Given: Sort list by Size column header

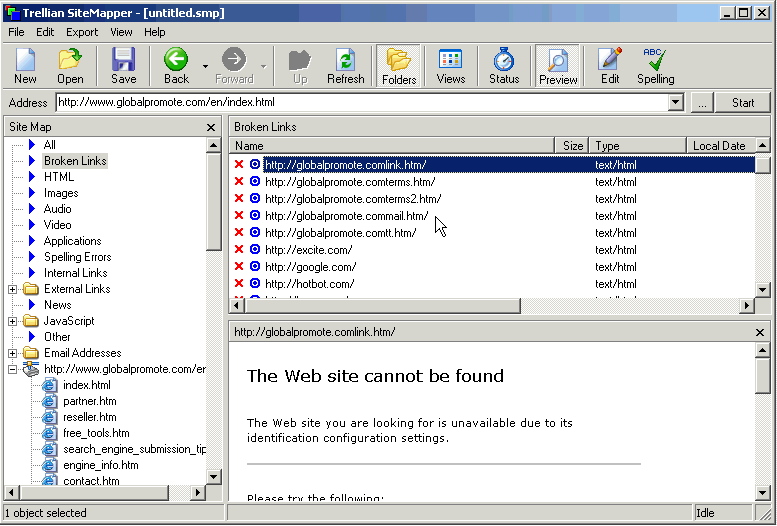Looking at the screenshot, I should pos(572,146).
